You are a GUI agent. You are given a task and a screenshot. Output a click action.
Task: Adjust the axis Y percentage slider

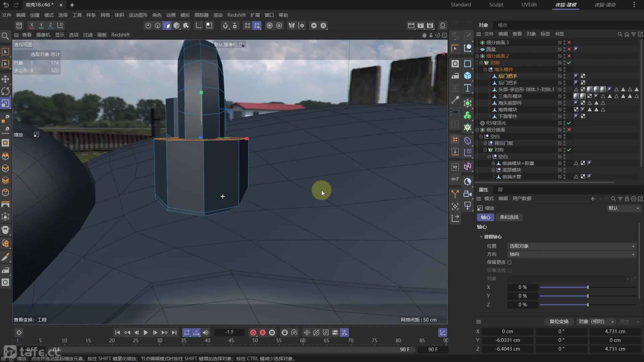[x=588, y=296]
